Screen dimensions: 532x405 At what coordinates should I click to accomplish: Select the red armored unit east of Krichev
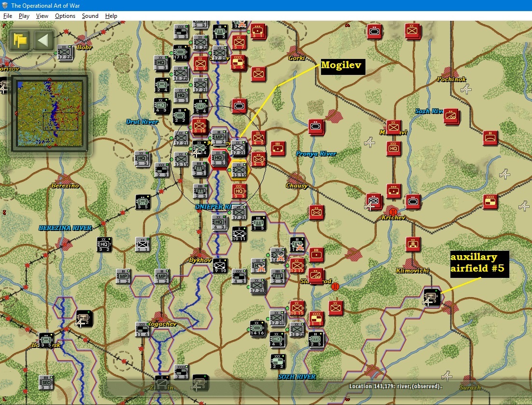[413, 202]
